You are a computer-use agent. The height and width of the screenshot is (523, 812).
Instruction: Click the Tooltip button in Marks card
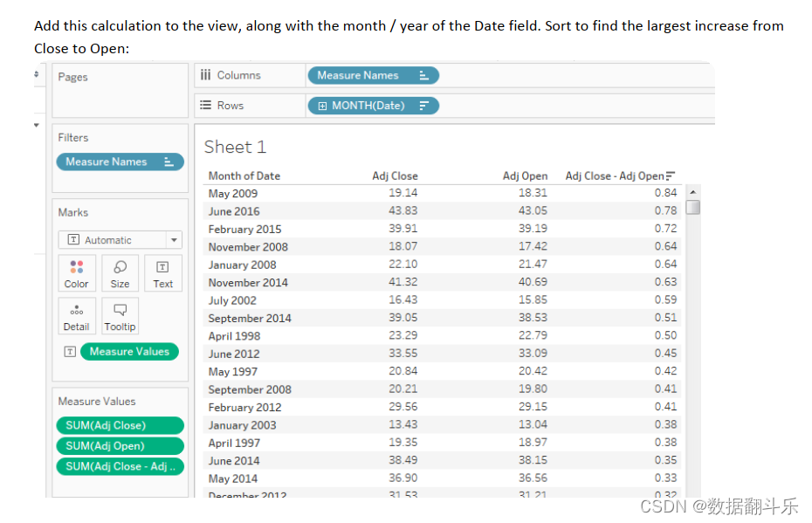click(120, 316)
